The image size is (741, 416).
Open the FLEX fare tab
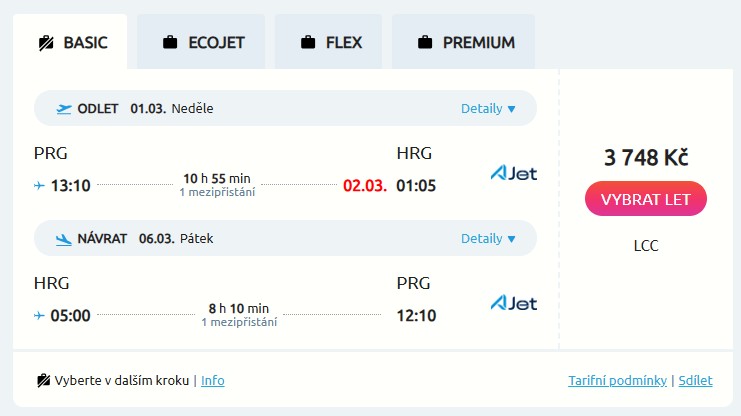330,42
